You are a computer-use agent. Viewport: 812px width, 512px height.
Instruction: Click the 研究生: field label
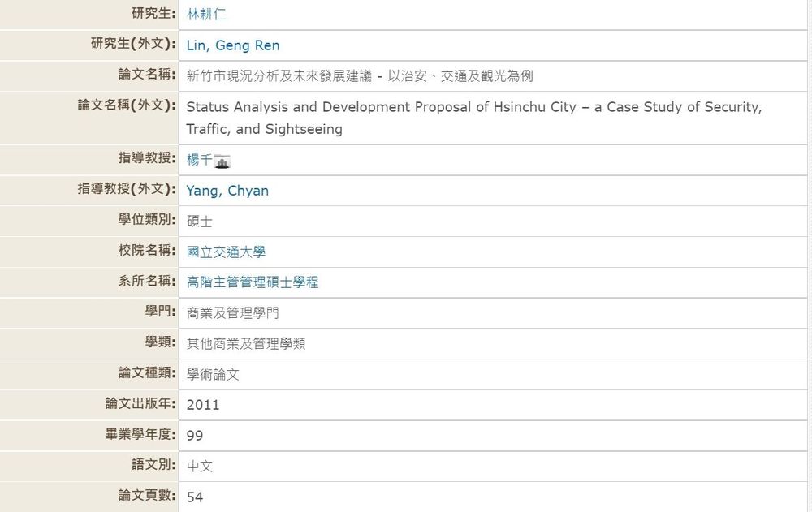(x=153, y=14)
